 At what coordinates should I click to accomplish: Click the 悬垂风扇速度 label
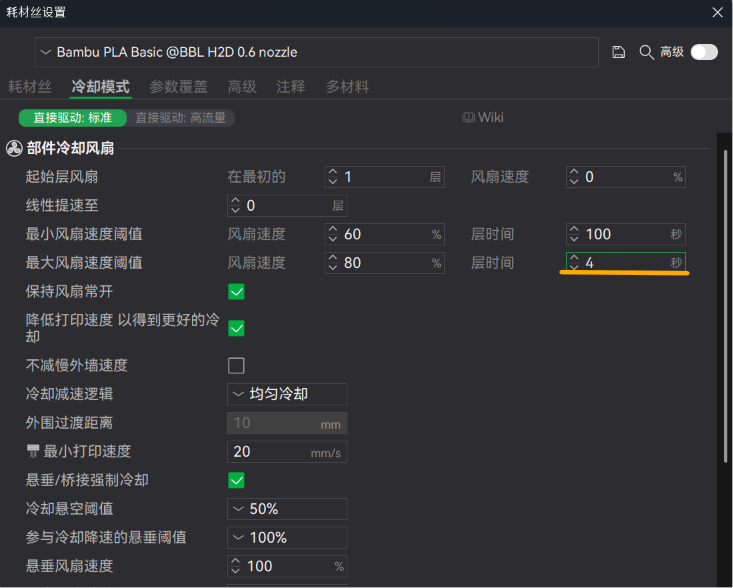tap(69, 566)
